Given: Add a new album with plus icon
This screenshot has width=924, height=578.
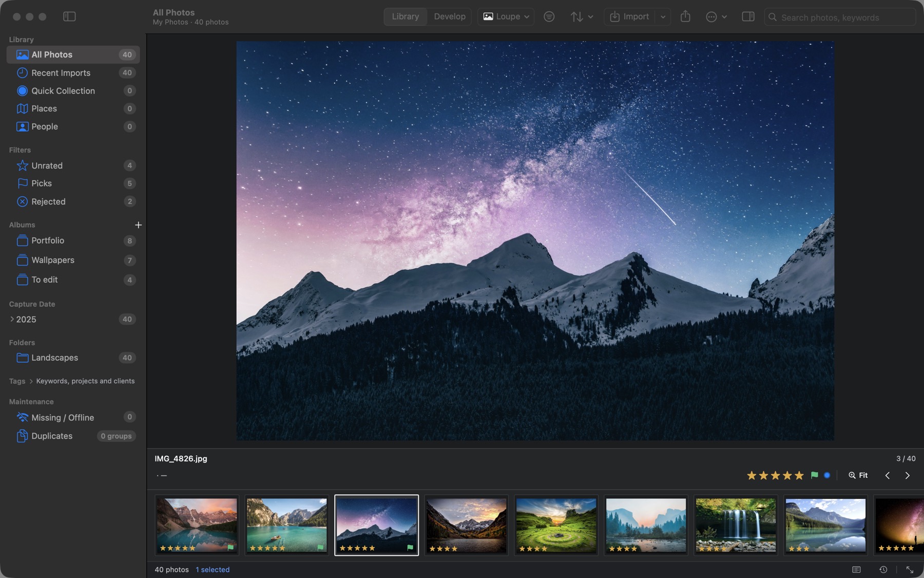Looking at the screenshot, I should pyautogui.click(x=138, y=225).
